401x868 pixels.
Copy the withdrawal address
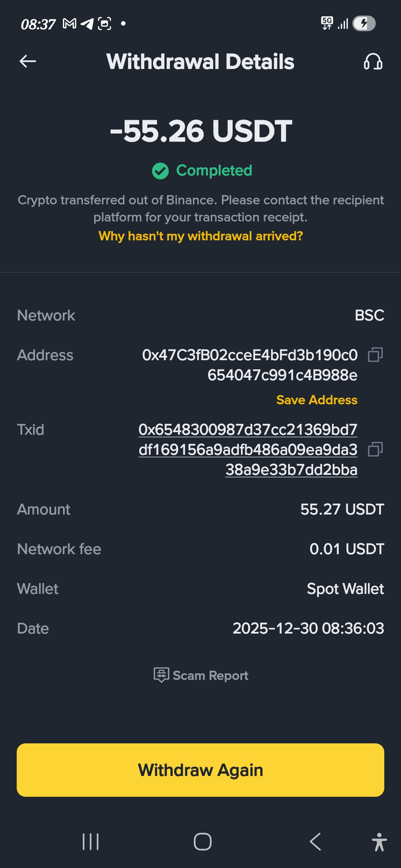[375, 355]
